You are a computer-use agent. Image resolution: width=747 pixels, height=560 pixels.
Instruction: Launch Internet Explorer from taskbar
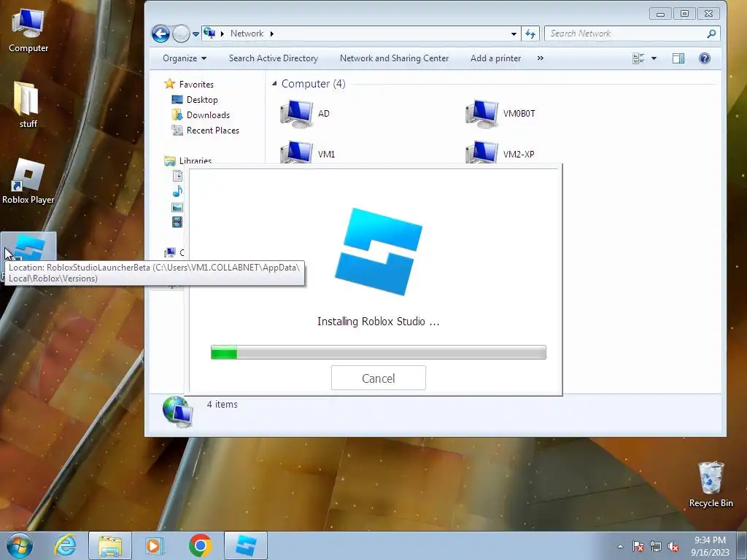point(65,545)
